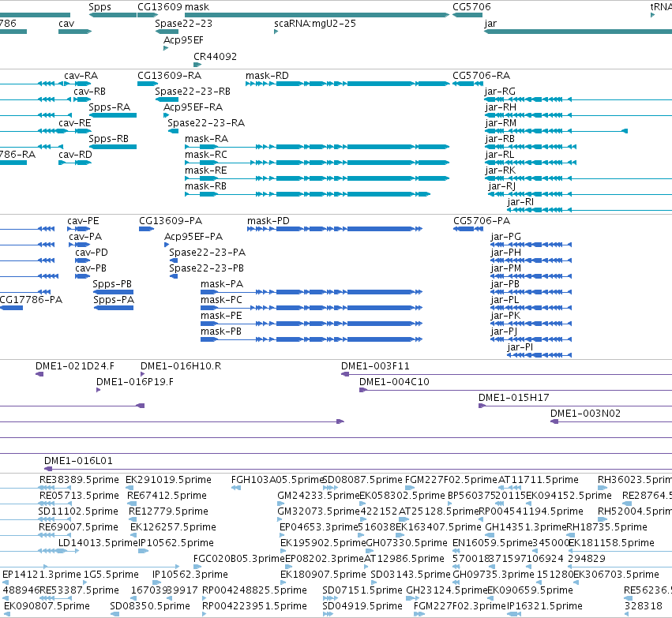
Task: Select the CG13609-RA transcript
Action: 148,84
